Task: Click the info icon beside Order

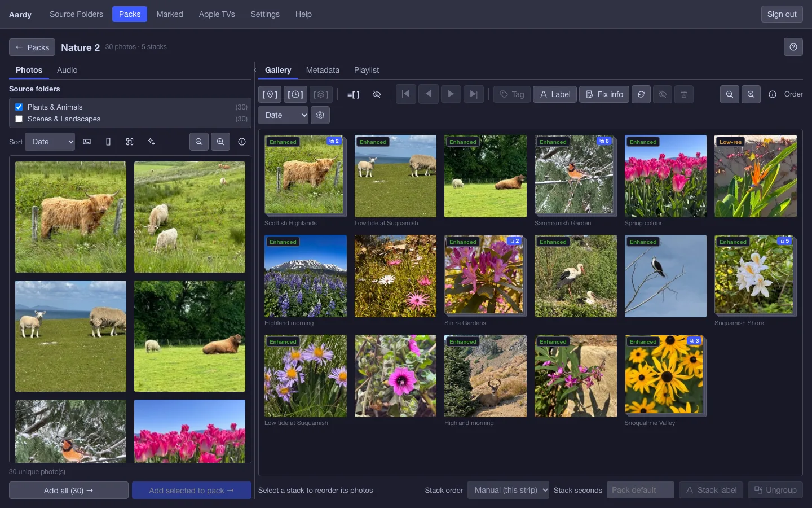Action: (x=773, y=94)
